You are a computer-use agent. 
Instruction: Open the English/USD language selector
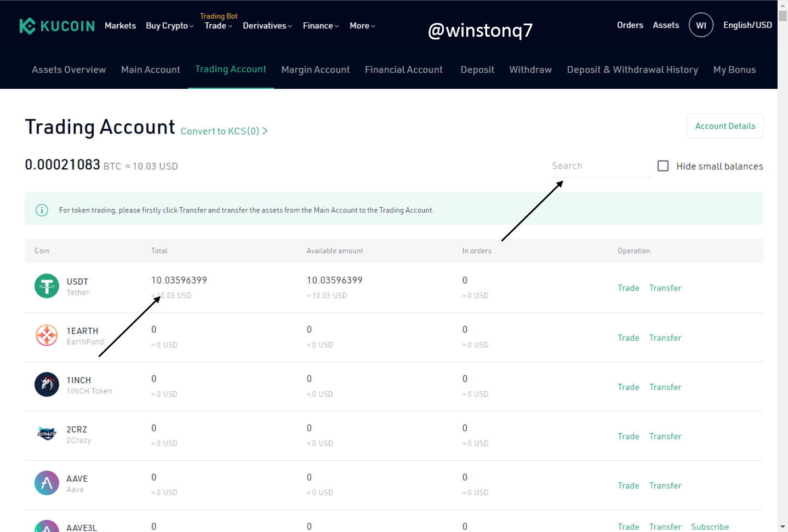[x=747, y=25]
